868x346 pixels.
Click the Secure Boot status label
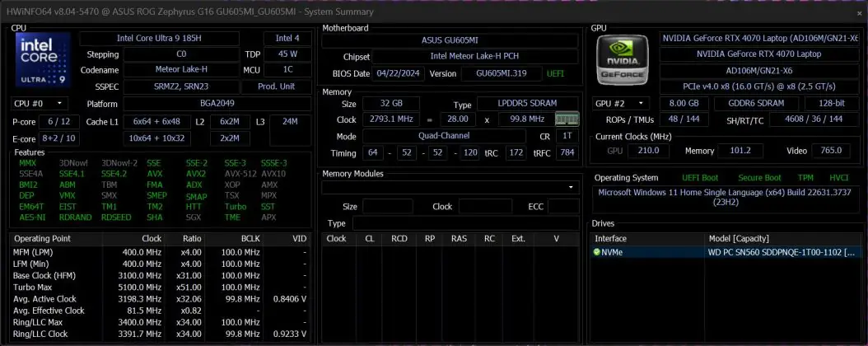[x=759, y=178]
